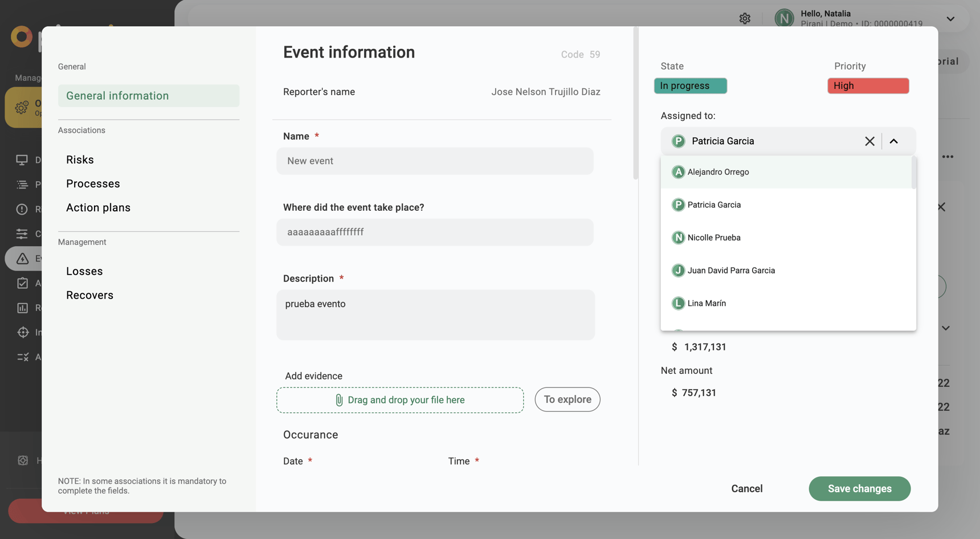This screenshot has width=980, height=539.
Task: Clear the Patricia Garcia assignee with the X icon
Action: (x=869, y=141)
